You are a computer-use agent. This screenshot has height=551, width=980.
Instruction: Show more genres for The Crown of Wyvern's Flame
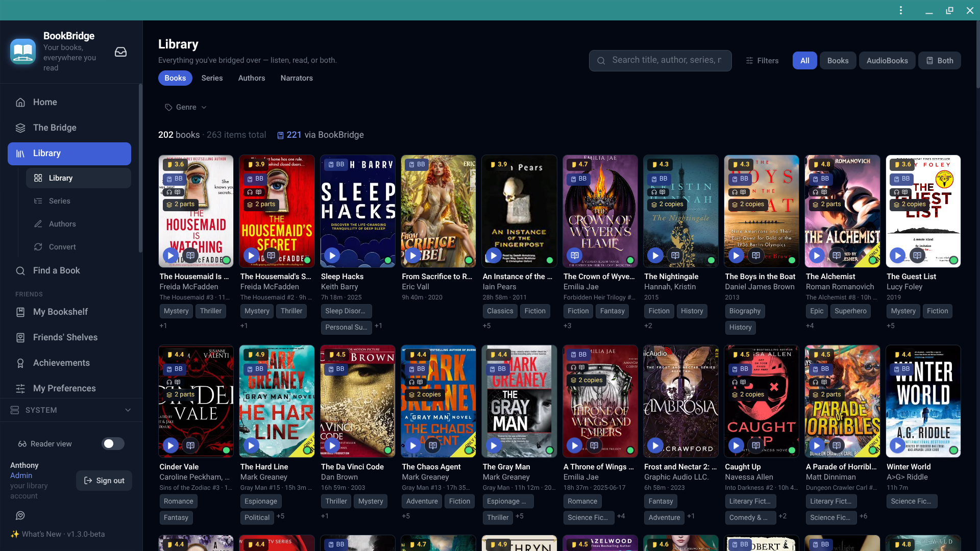[x=568, y=326]
